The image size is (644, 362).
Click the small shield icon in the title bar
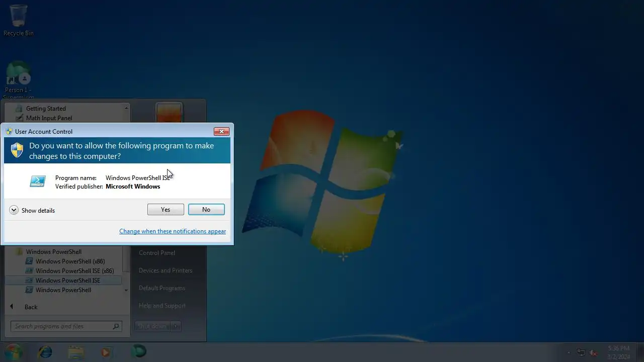coord(9,131)
